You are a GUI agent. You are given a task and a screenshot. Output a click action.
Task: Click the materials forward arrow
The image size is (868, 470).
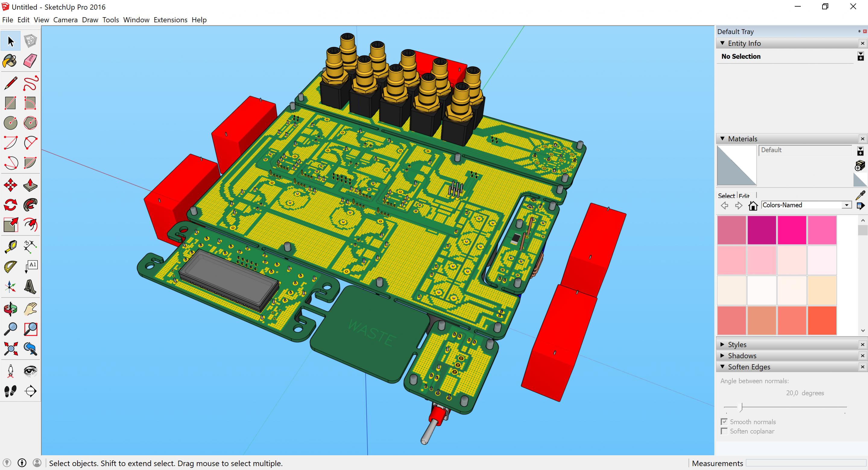pyautogui.click(x=739, y=206)
